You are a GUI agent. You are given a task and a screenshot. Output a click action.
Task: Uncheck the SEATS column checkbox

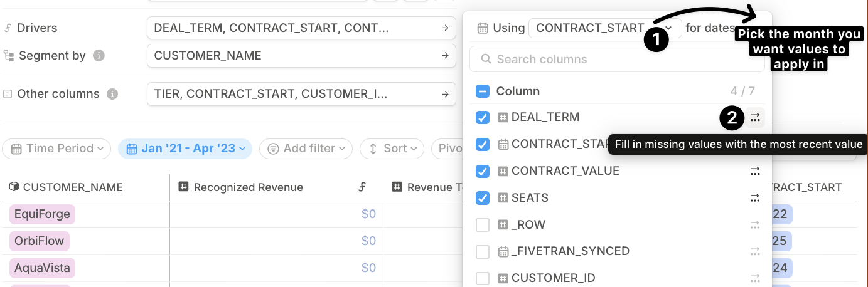click(x=483, y=198)
